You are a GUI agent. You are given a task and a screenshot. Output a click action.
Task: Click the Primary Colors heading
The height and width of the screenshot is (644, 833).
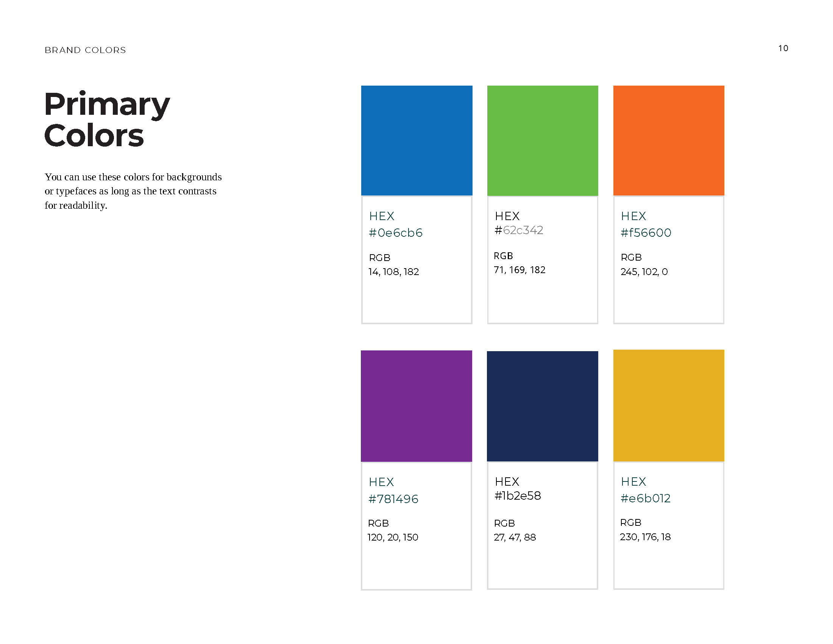click(107, 119)
